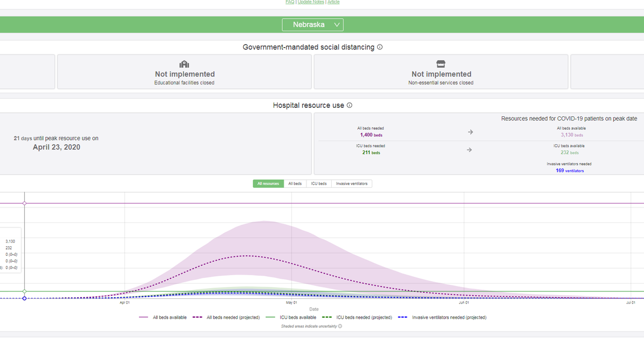Click the Educational facilities closed card

(x=185, y=71)
